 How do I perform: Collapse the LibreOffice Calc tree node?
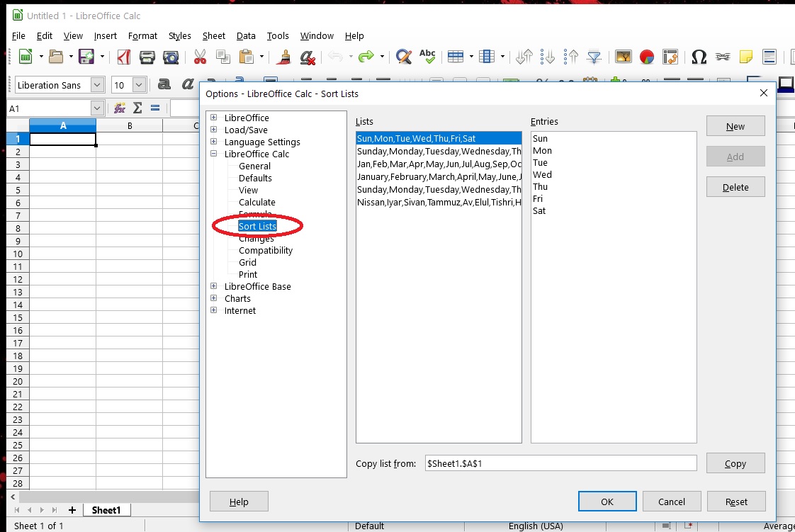(214, 154)
